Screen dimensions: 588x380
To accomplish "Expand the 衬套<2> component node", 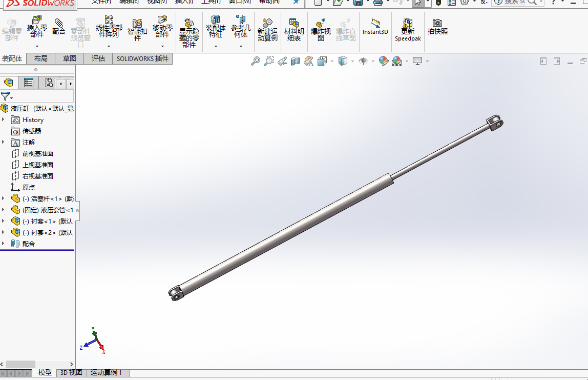I will [x=4, y=232].
